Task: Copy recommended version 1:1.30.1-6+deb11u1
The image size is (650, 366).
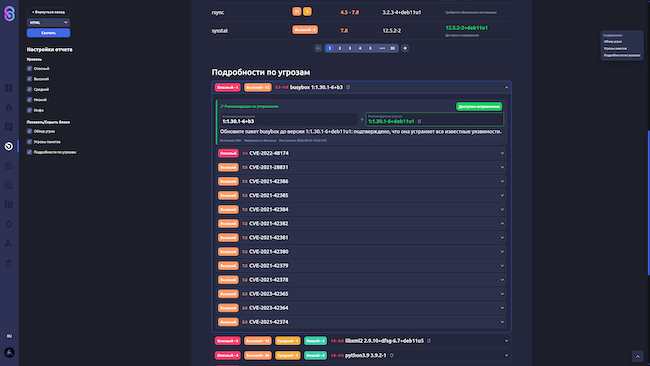Action: [x=420, y=121]
